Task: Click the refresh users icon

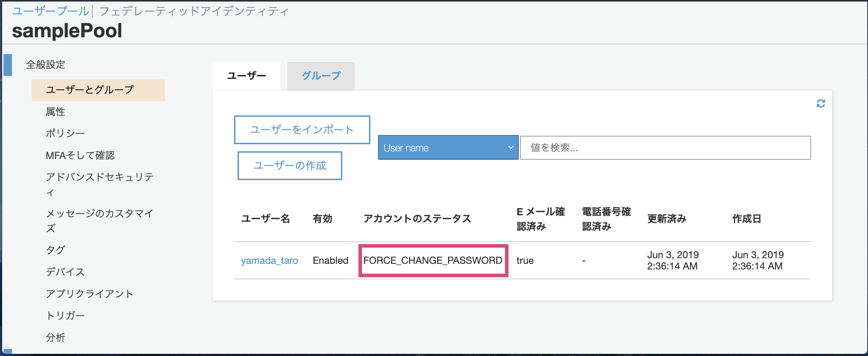Action: 821,103
